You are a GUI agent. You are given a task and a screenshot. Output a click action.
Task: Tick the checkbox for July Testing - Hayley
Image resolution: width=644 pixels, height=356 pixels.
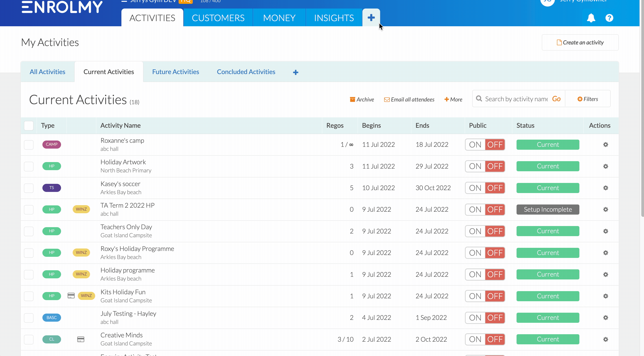29,318
